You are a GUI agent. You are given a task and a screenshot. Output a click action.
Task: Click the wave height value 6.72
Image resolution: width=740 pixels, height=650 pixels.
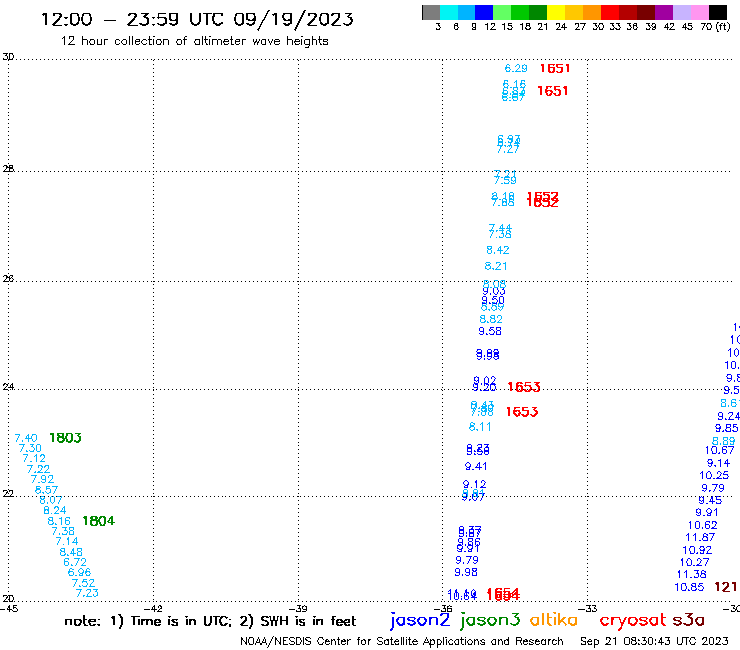click(75, 562)
